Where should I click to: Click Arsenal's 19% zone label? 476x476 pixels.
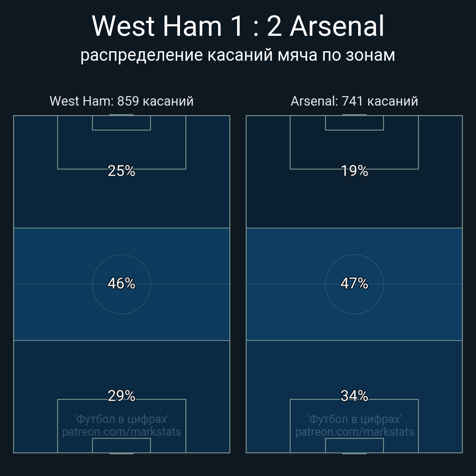click(x=354, y=171)
